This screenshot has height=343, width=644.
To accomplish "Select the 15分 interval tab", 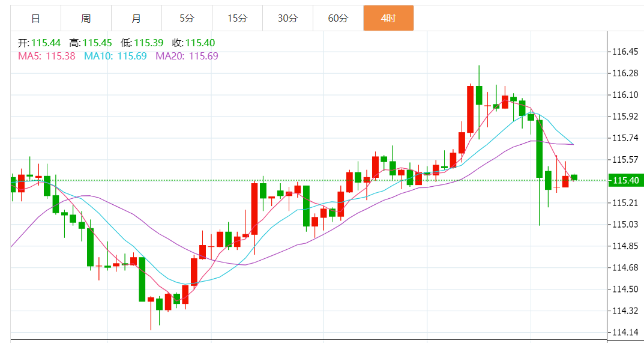I will point(237,18).
